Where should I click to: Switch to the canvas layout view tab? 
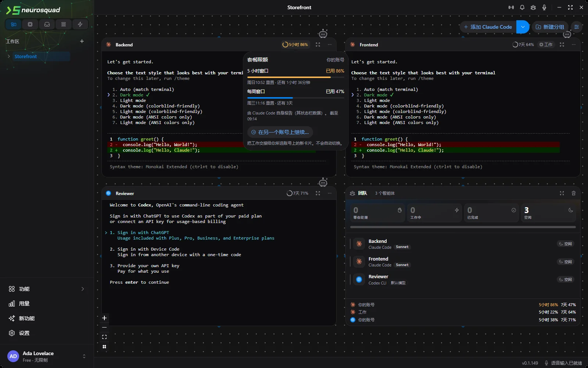coord(14,24)
